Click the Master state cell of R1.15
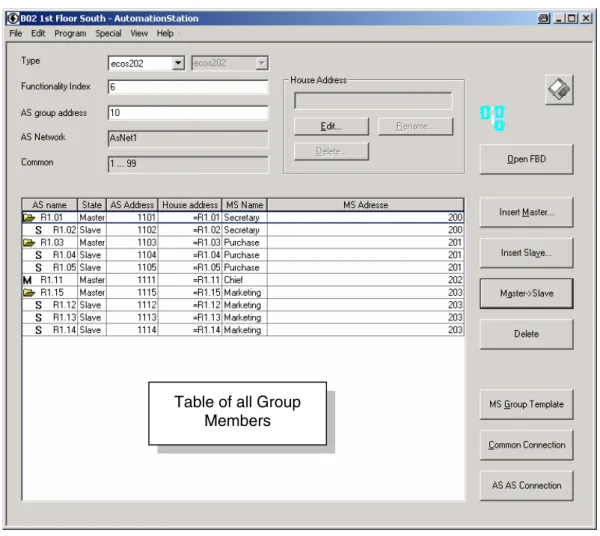 92,293
